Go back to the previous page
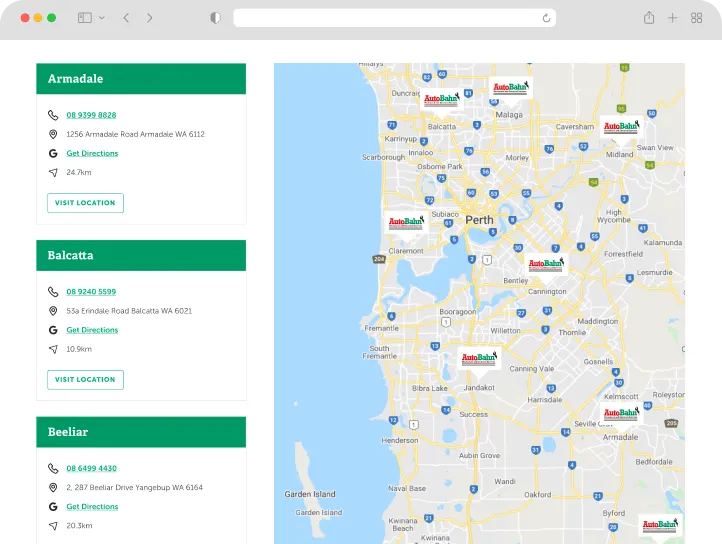This screenshot has width=722, height=544. 126,18
